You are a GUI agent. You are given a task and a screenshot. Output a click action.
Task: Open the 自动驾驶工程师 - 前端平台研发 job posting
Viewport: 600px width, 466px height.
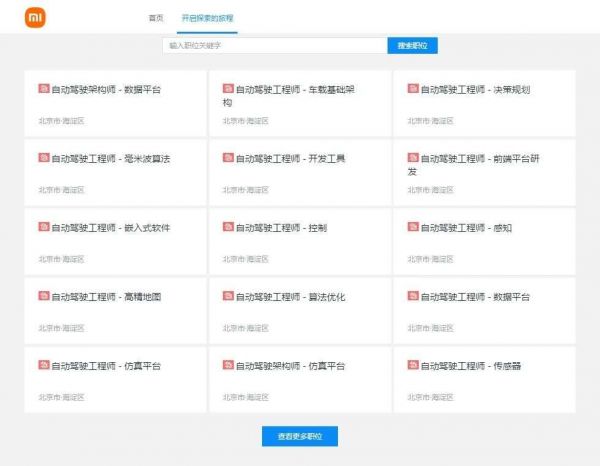pyautogui.click(x=473, y=164)
